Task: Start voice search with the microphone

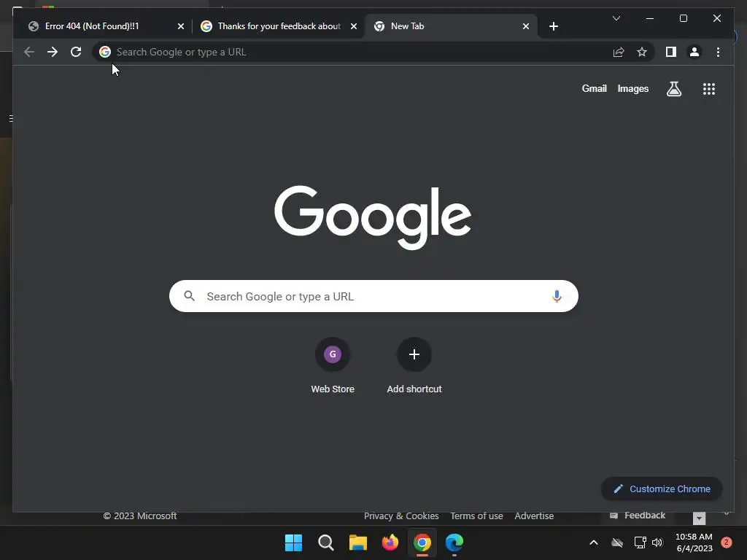Action: (557, 296)
